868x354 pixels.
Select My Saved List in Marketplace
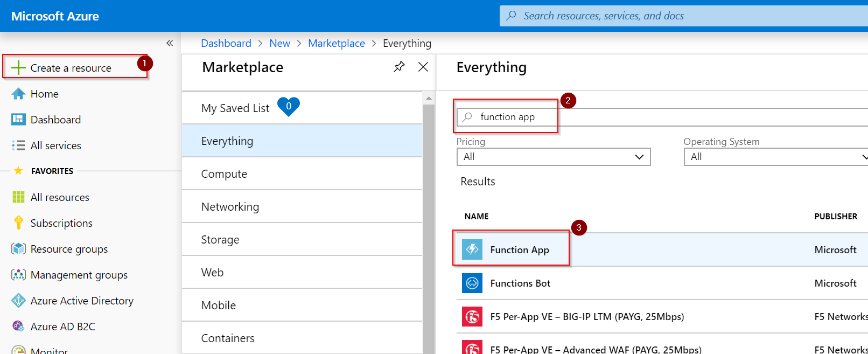(x=302, y=108)
